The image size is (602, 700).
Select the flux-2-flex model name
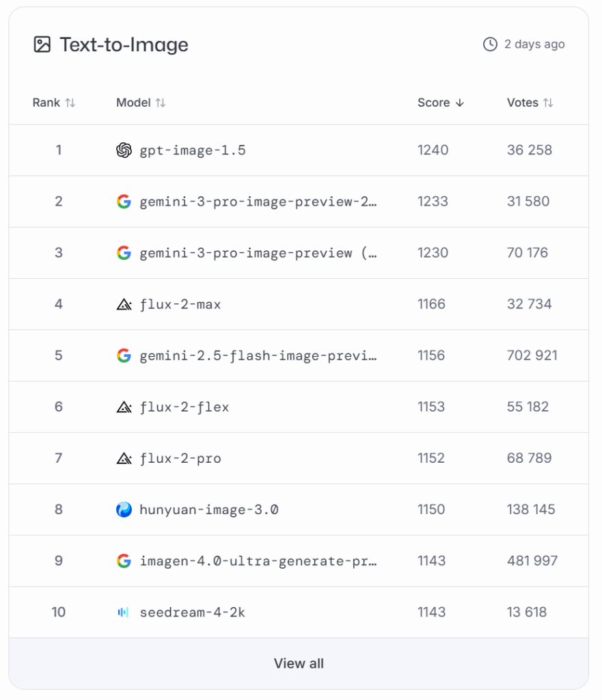(184, 407)
